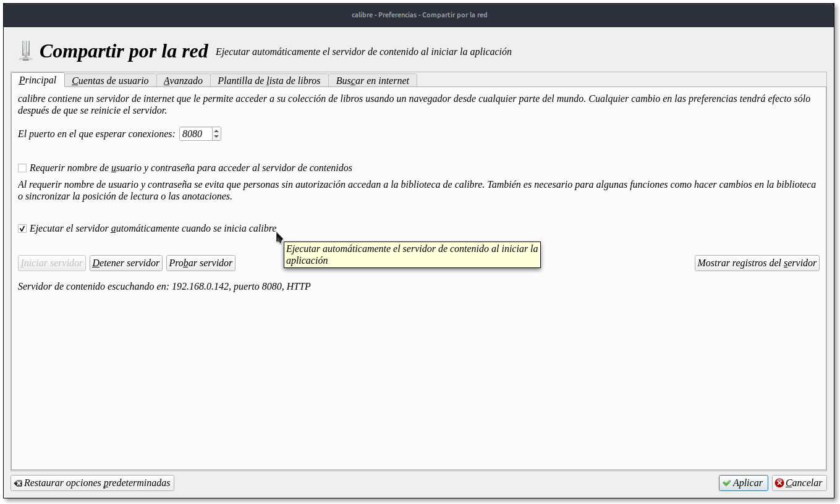
Task: Click the port number input field
Action: pyautogui.click(x=196, y=133)
